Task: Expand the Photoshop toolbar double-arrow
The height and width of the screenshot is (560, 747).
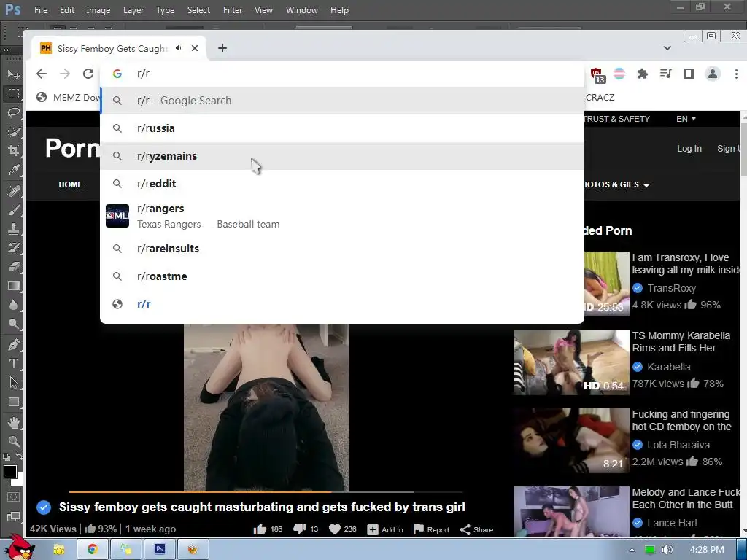Action: pyautogui.click(x=6, y=50)
